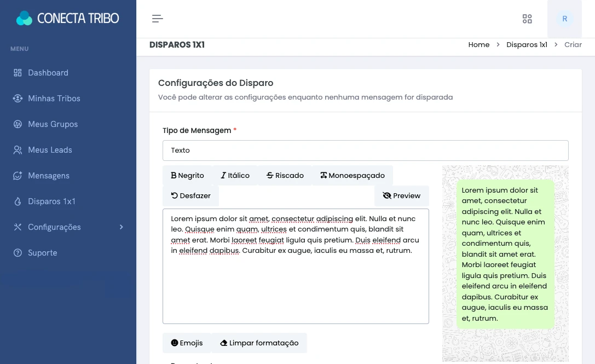The width and height of the screenshot is (595, 364).
Task: Apply Itálico formatting to text
Action: tap(235, 176)
